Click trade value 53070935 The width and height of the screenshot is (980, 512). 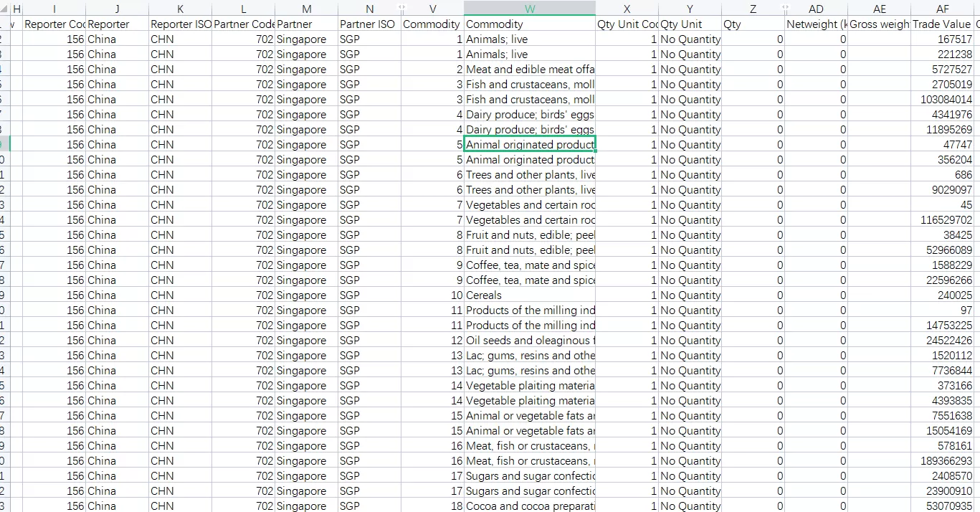coord(942,506)
